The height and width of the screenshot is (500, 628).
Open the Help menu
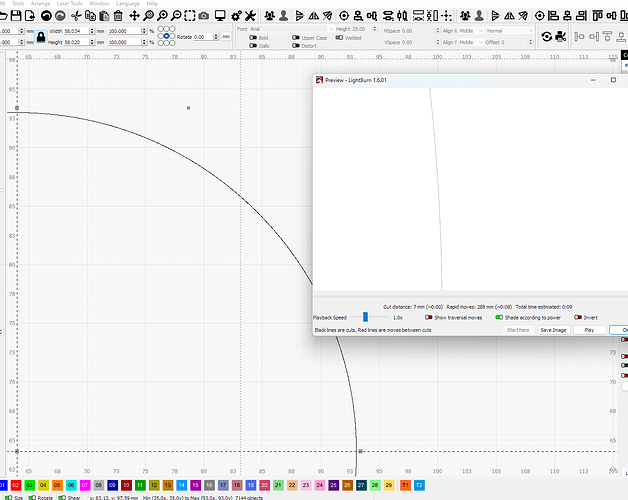coord(152,3)
